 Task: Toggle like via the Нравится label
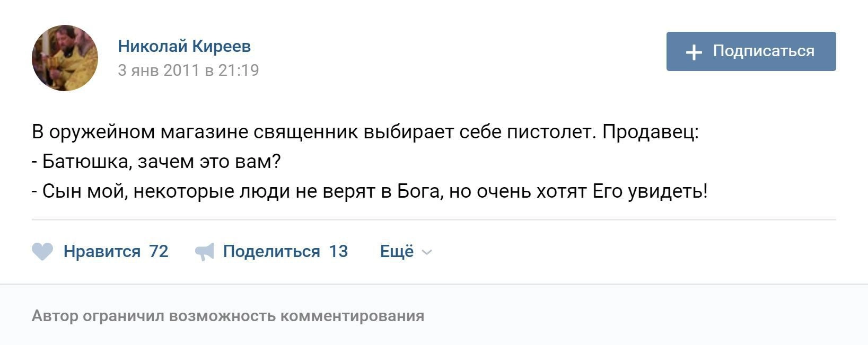point(102,251)
